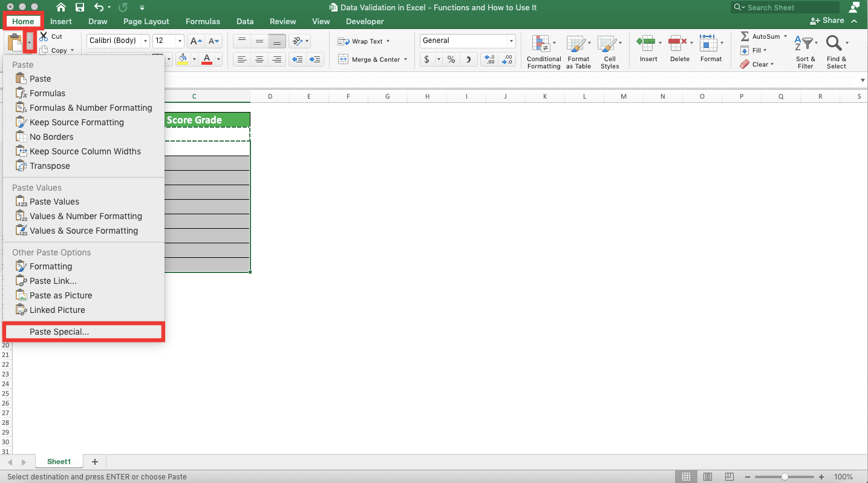Viewport: 868px width, 483px height.
Task: Open the Formulas ribbon tab
Action: point(203,21)
